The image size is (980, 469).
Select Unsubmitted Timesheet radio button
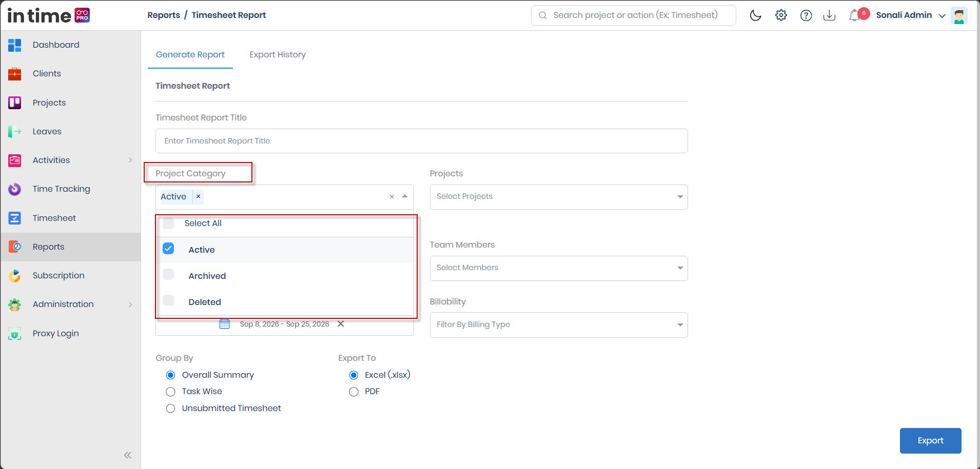click(171, 409)
